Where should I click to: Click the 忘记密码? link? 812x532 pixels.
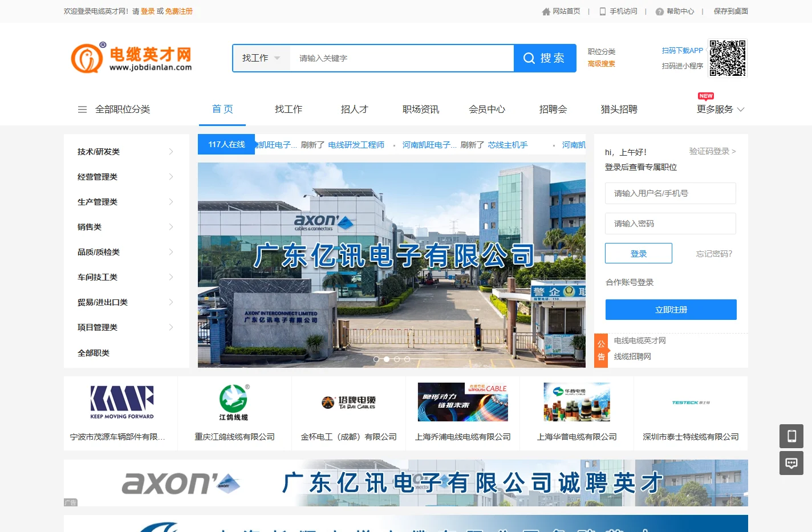714,254
